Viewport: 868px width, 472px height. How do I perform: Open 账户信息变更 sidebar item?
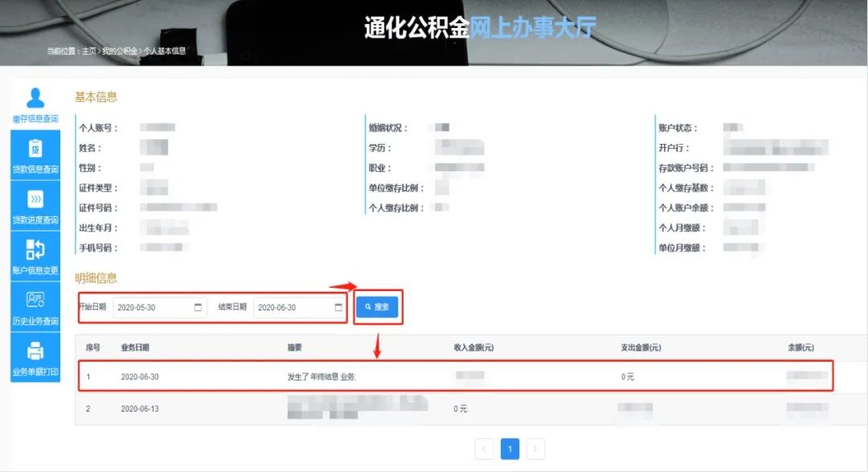(35, 257)
